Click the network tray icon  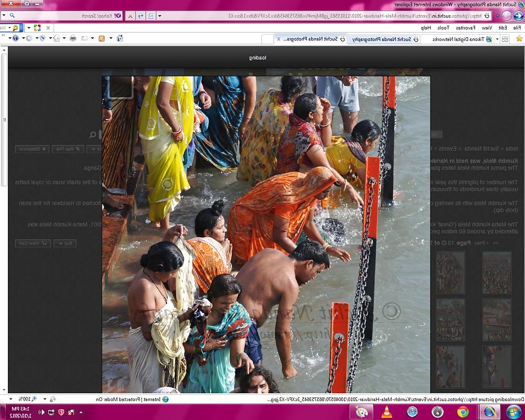click(51, 412)
